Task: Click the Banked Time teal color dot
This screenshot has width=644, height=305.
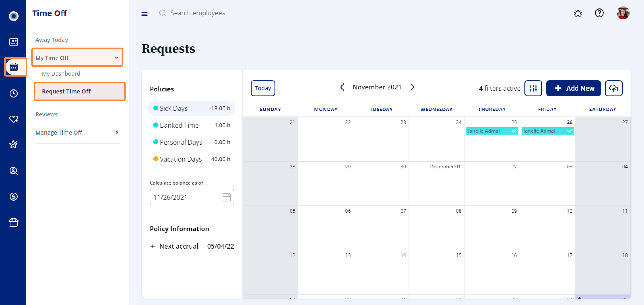Action: [156, 125]
